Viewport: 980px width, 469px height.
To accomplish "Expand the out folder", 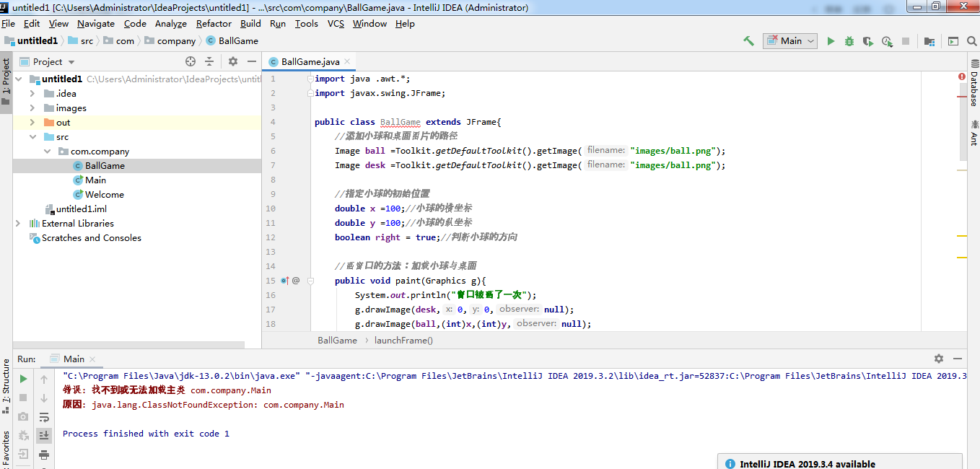I will point(32,122).
